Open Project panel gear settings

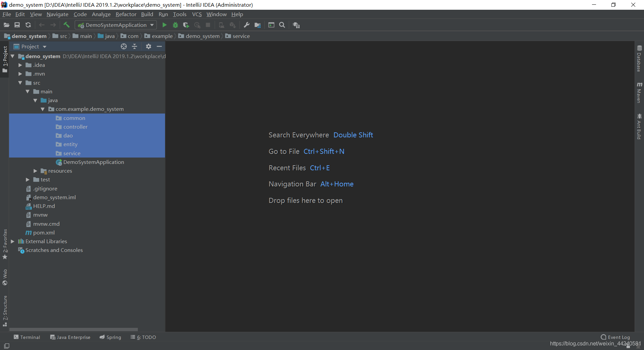pyautogui.click(x=149, y=46)
